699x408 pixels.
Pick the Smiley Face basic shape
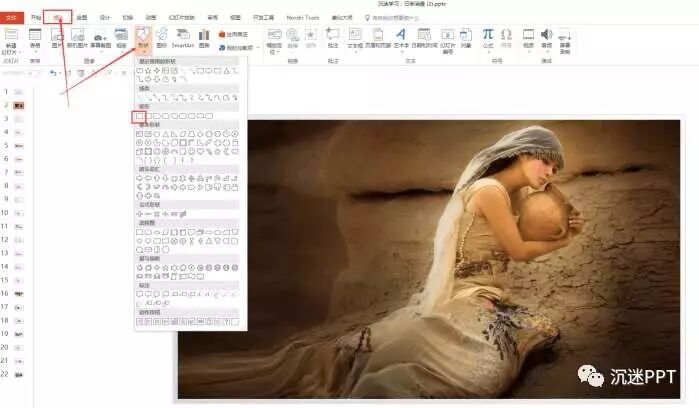[x=192, y=151]
